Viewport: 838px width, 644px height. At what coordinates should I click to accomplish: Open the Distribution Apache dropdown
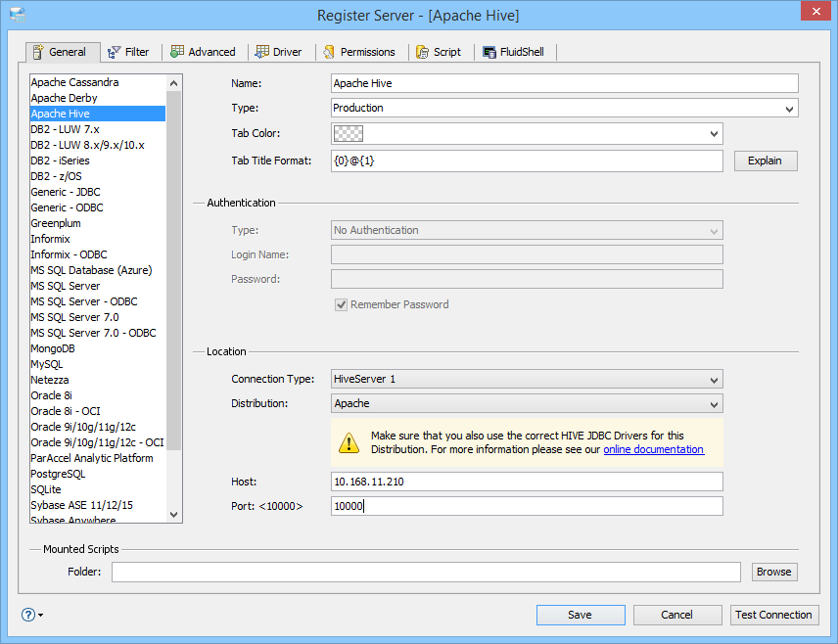coord(527,403)
